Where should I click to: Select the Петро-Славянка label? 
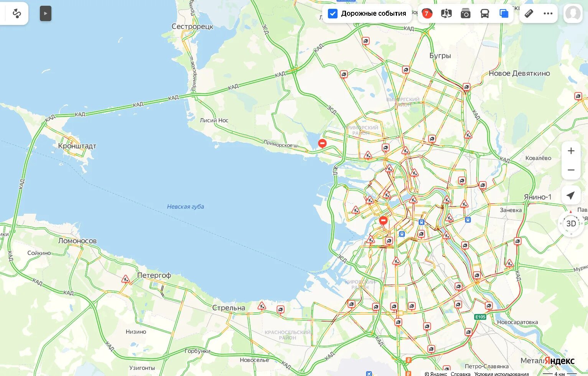[486, 366]
